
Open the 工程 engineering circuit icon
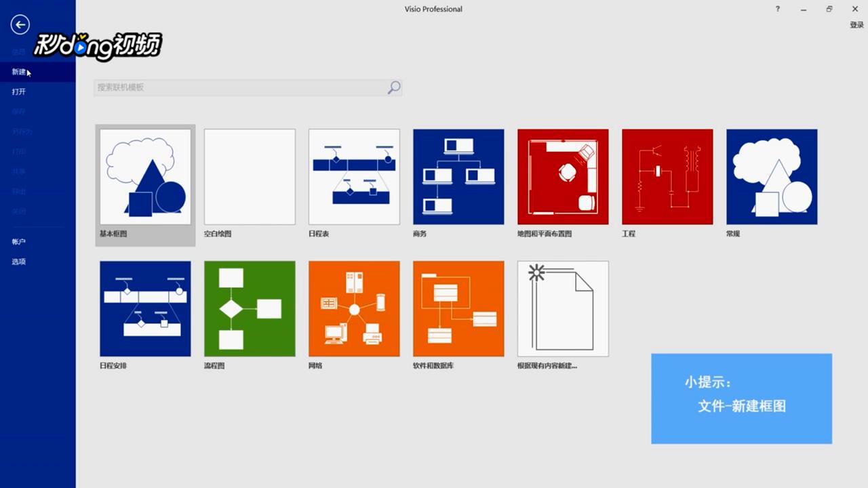[667, 177]
